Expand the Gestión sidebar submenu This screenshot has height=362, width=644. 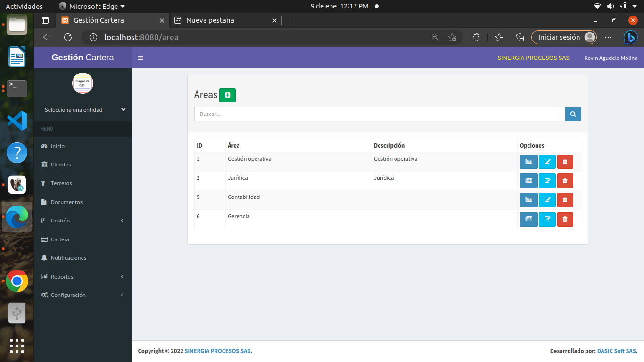(83, 221)
